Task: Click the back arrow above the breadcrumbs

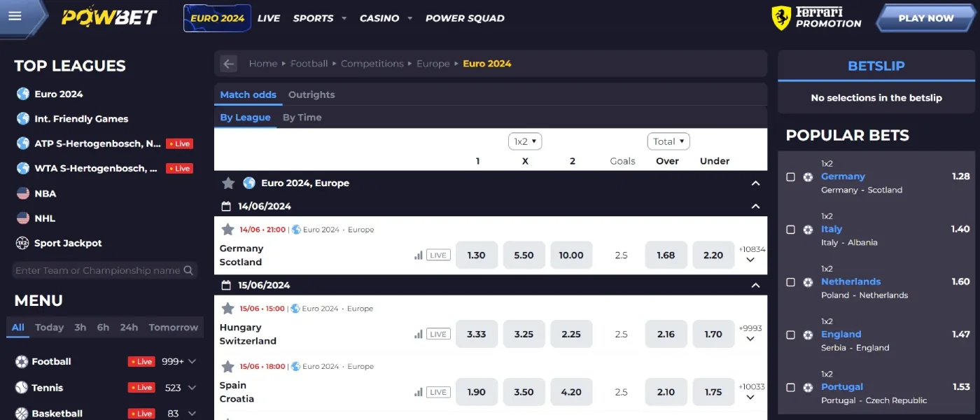Action: [x=228, y=63]
